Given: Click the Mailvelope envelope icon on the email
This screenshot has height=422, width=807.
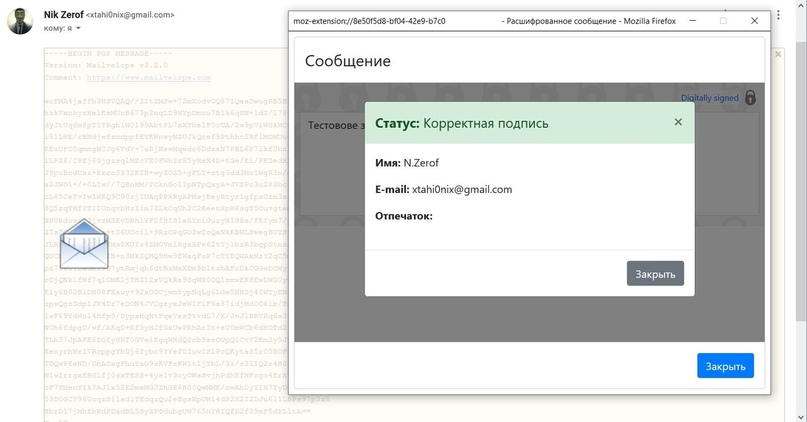Looking at the screenshot, I should point(84,244).
